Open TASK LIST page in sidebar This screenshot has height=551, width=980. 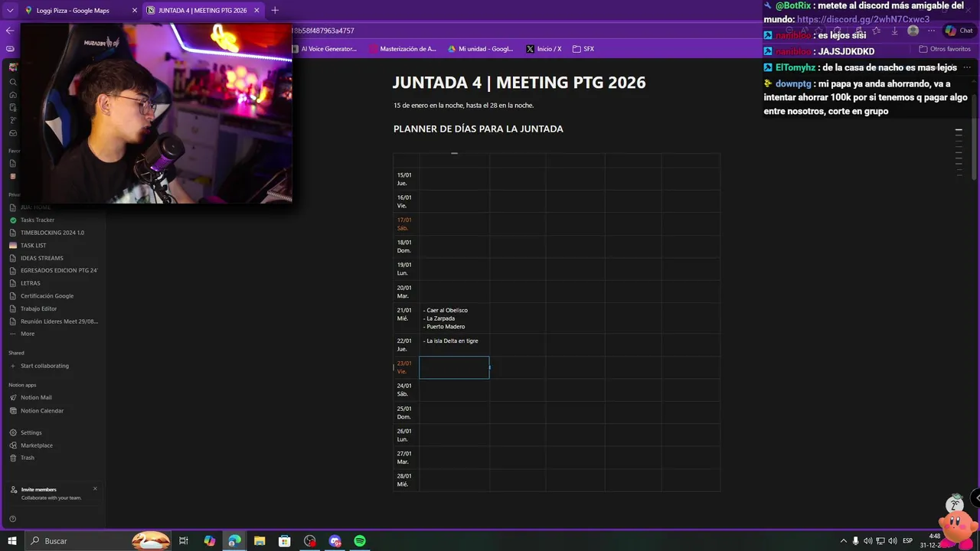[x=54, y=245]
